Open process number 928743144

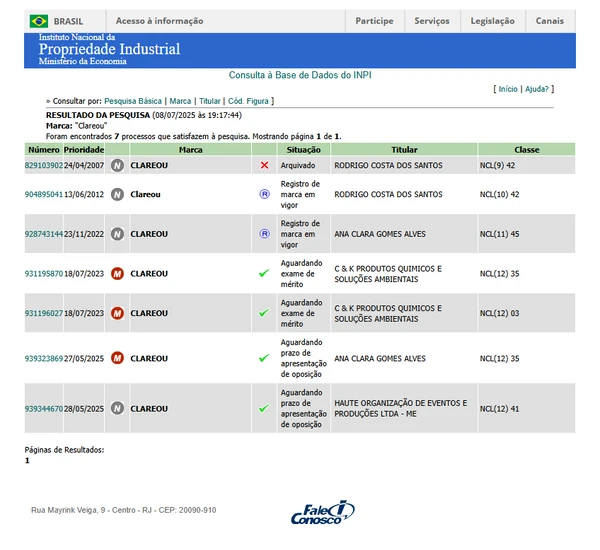click(x=44, y=234)
